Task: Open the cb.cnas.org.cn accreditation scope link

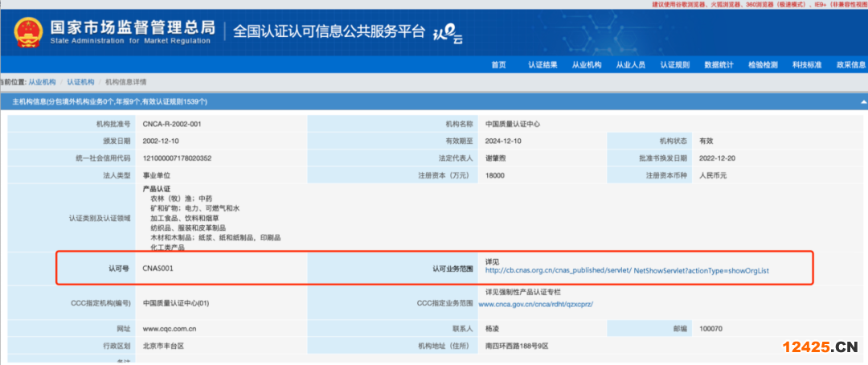Action: (x=628, y=271)
